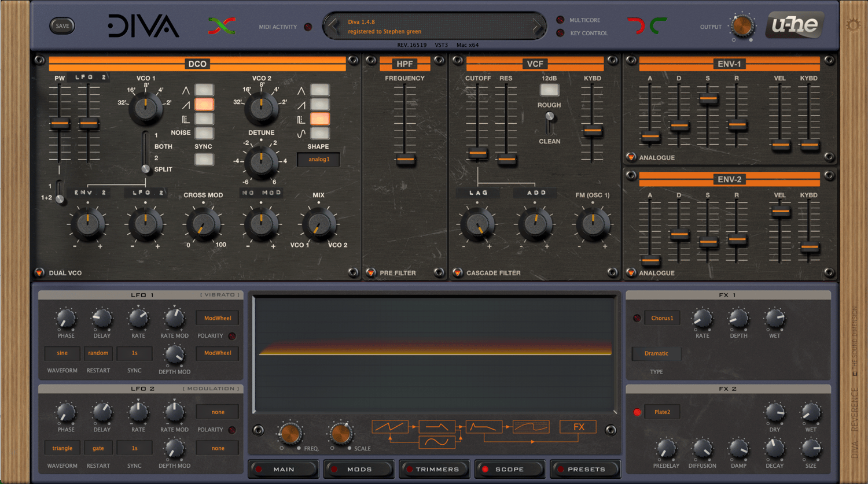
Task: Click the ENV-1 sustain slider
Action: click(x=708, y=99)
